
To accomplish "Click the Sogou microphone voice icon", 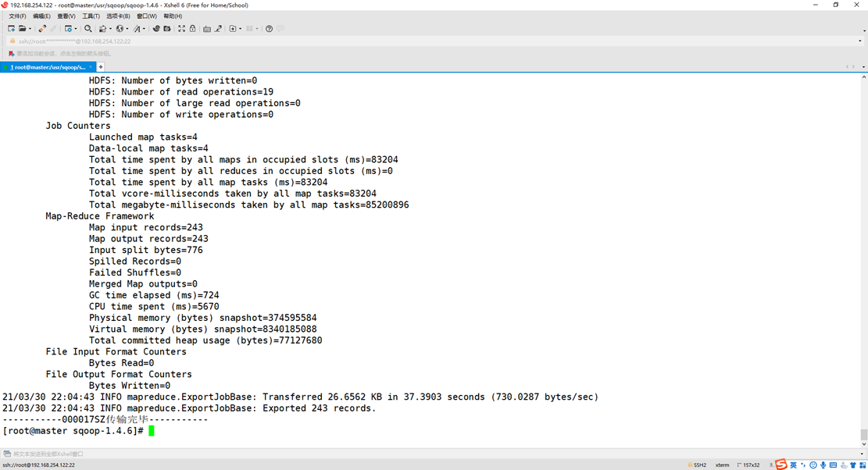I will tap(823, 465).
